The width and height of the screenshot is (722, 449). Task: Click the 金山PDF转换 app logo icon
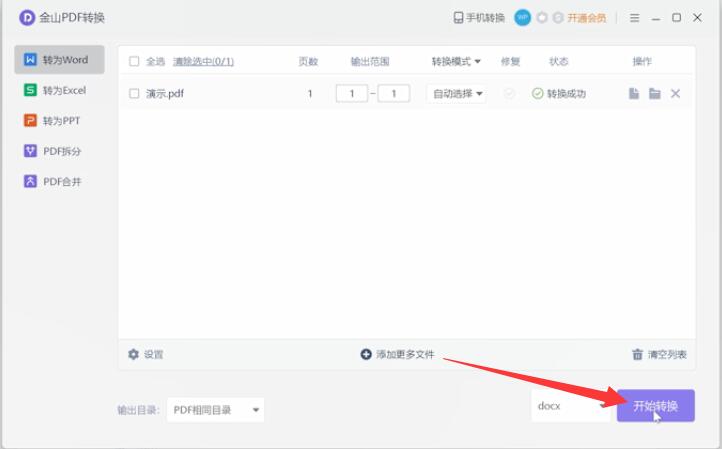click(x=27, y=18)
